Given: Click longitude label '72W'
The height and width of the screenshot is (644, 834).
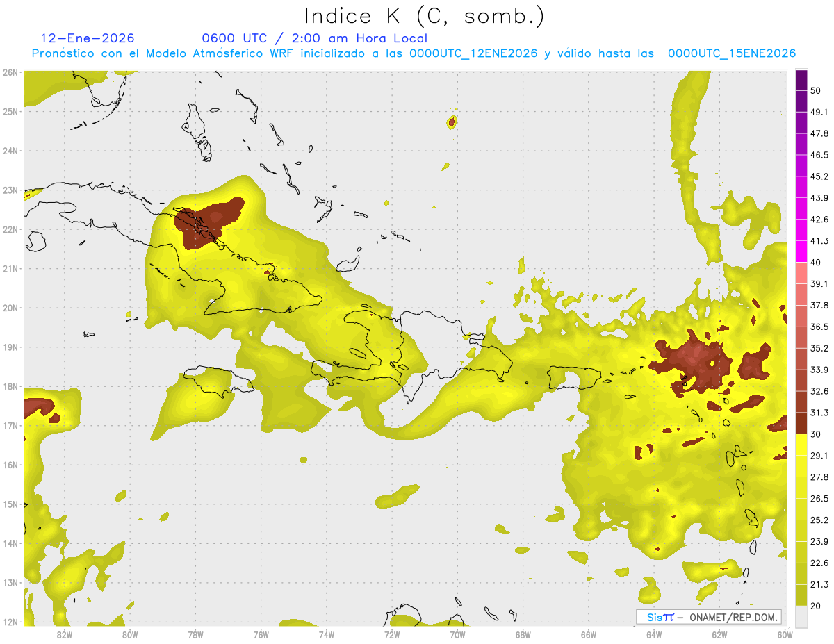Looking at the screenshot, I should [x=392, y=634].
